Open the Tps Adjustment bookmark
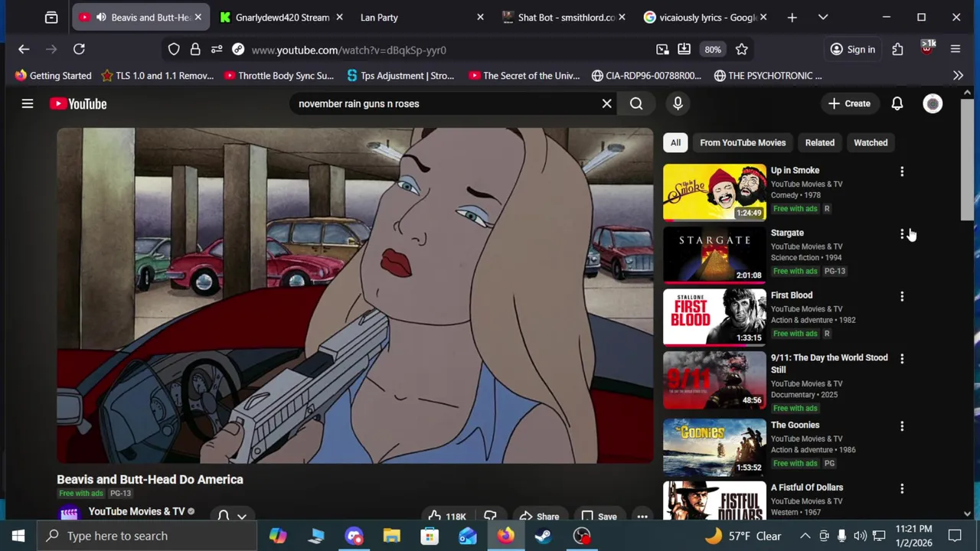 click(400, 76)
